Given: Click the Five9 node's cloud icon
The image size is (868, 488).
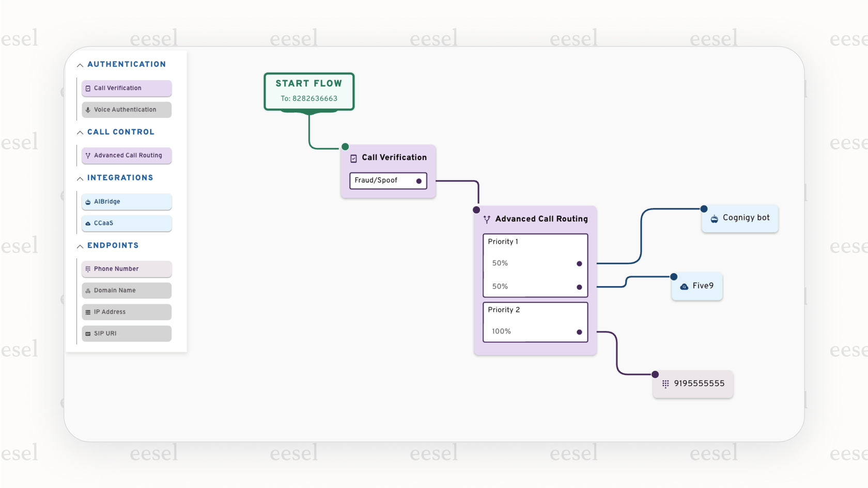Looking at the screenshot, I should (683, 286).
